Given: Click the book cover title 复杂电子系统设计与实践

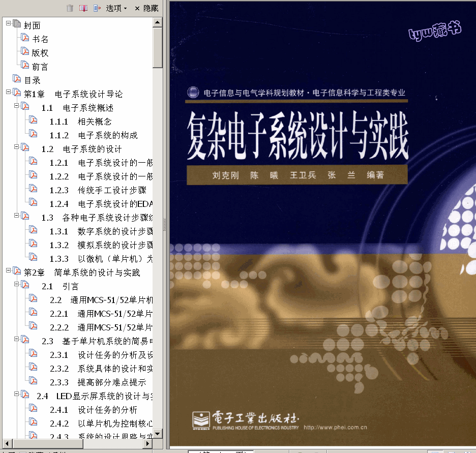Looking at the screenshot, I should click(297, 135).
